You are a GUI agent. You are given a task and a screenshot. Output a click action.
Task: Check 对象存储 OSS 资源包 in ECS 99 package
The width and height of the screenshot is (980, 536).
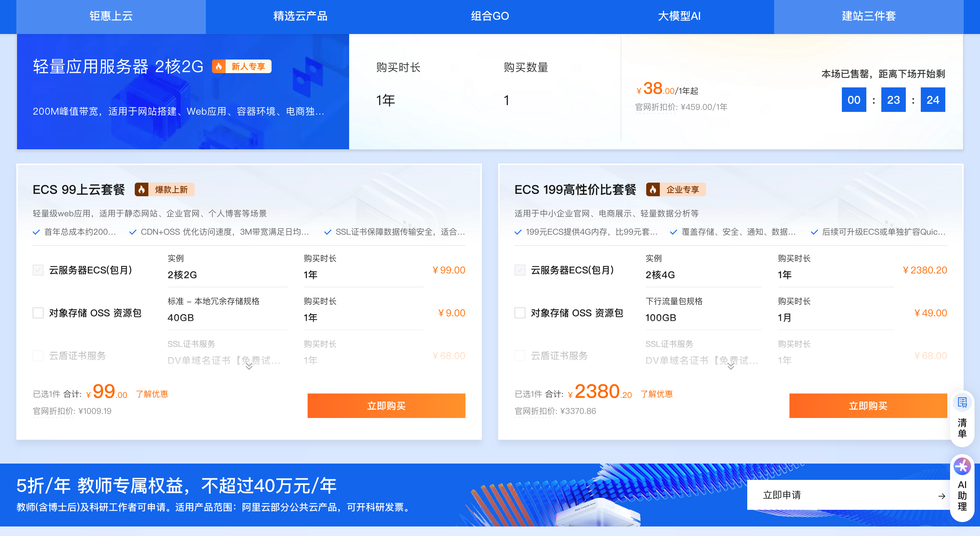[38, 313]
